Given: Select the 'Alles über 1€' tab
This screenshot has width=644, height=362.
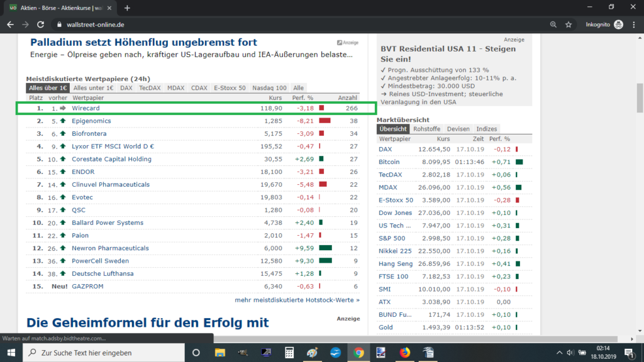Looking at the screenshot, I should click(x=48, y=88).
